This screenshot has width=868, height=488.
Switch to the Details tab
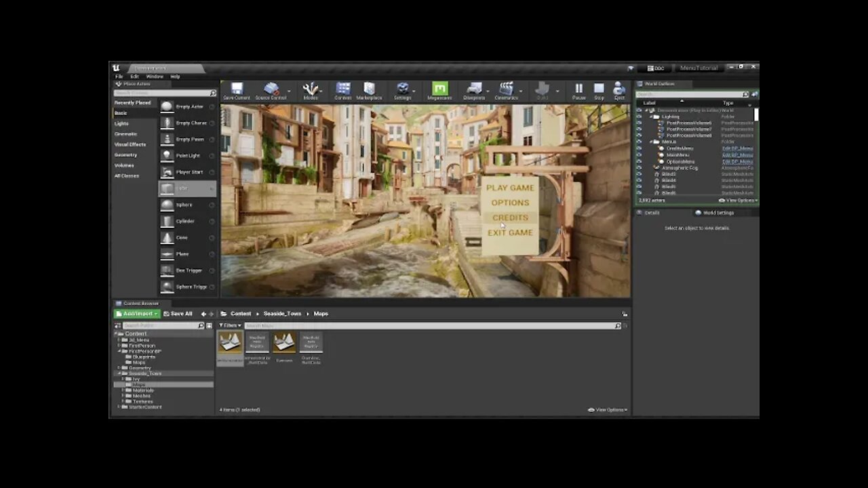[648, 212]
